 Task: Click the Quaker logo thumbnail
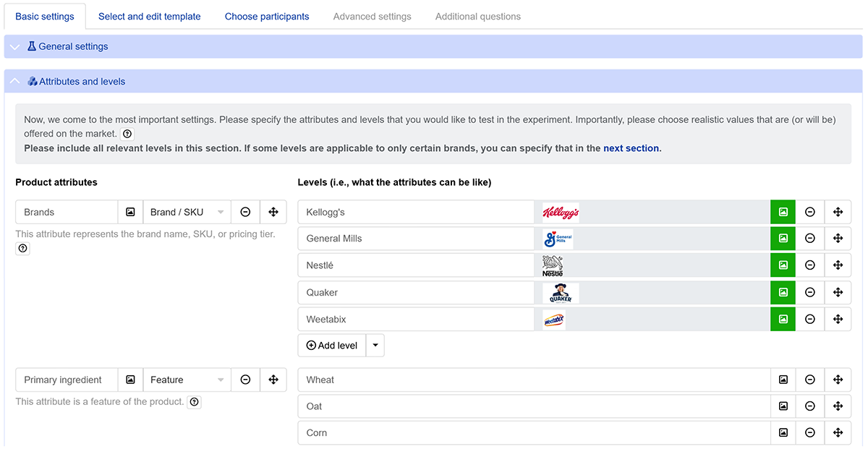561,292
